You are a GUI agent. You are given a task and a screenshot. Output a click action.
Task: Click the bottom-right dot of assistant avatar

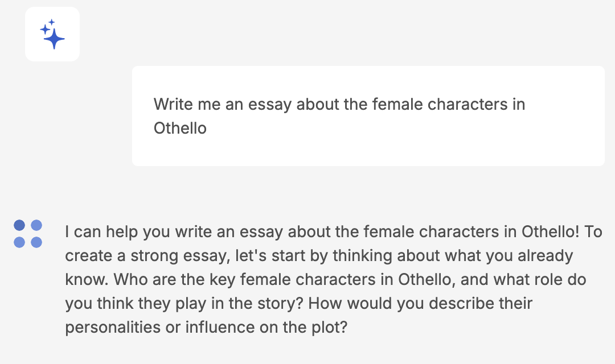(x=36, y=242)
